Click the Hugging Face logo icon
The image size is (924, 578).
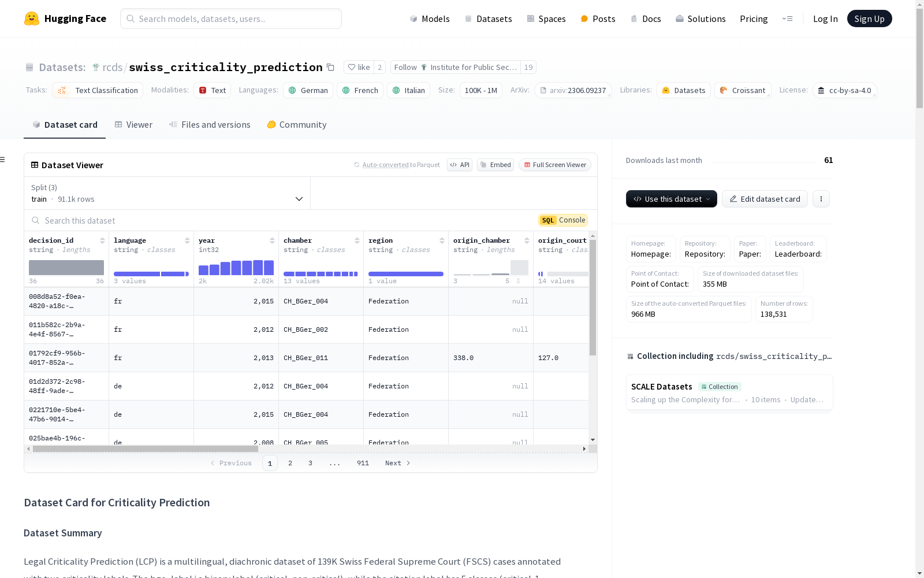coord(32,18)
